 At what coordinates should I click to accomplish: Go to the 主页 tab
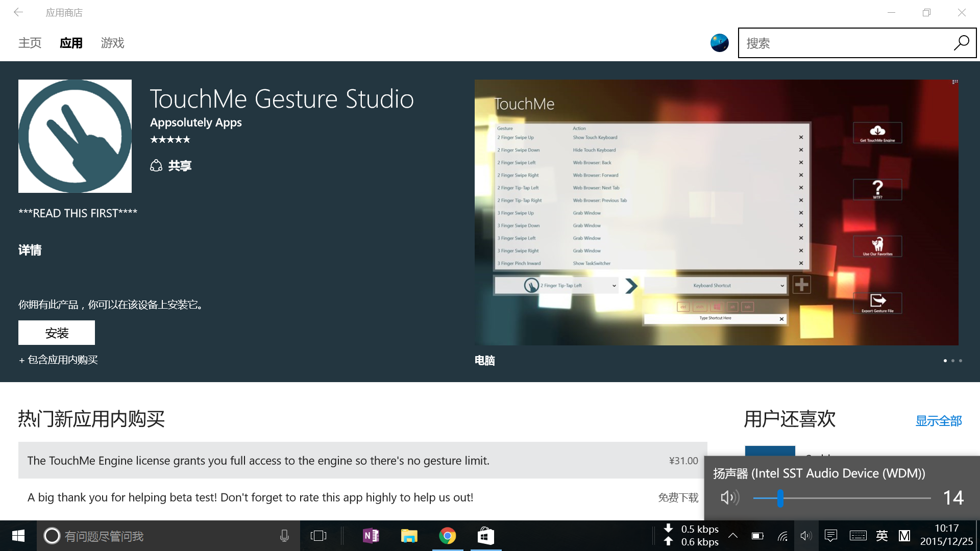pyautogui.click(x=30, y=43)
